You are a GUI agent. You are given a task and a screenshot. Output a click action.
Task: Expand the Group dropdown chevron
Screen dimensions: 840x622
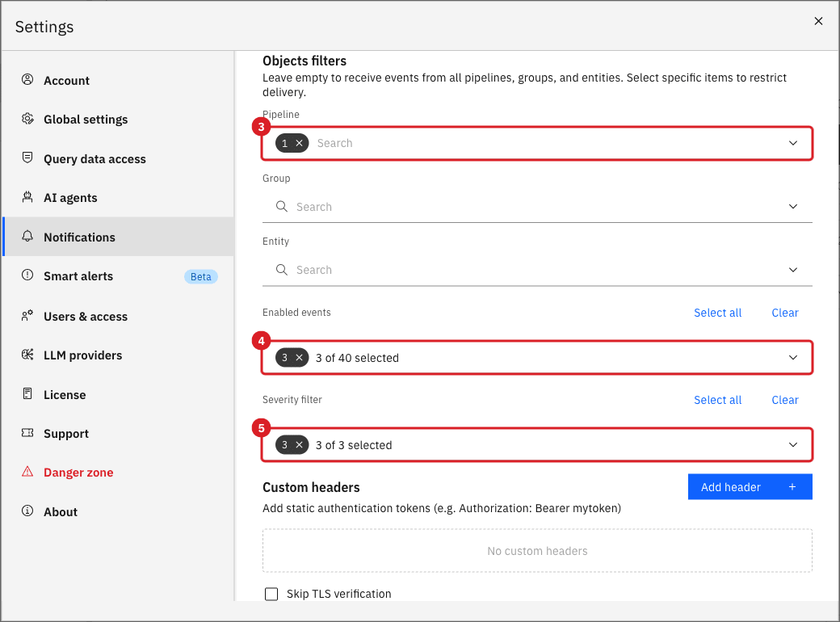pos(793,206)
